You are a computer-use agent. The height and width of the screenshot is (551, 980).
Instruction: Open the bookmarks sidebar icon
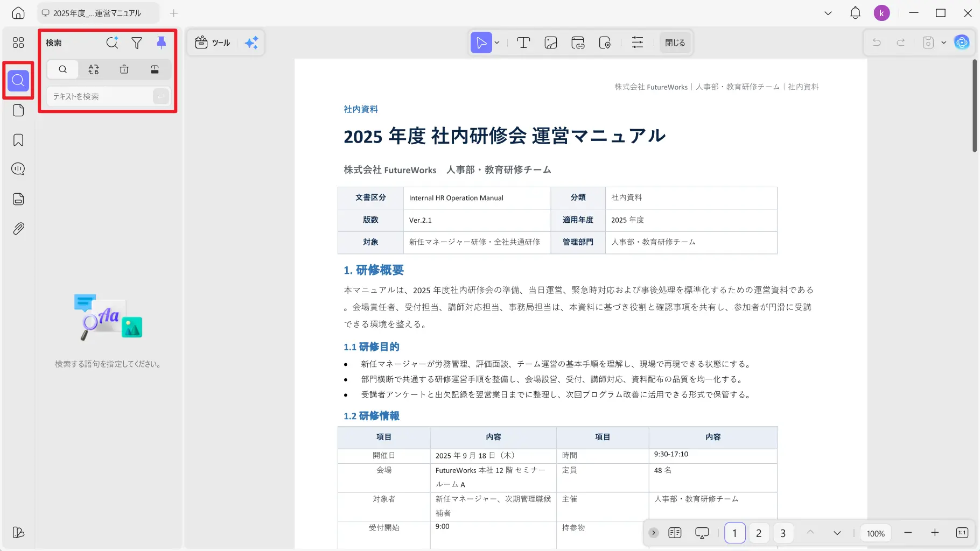pos(18,140)
